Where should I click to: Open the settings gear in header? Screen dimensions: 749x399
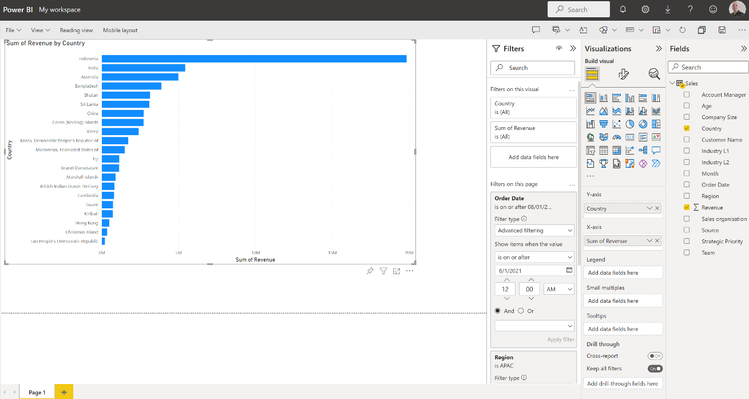(x=645, y=10)
